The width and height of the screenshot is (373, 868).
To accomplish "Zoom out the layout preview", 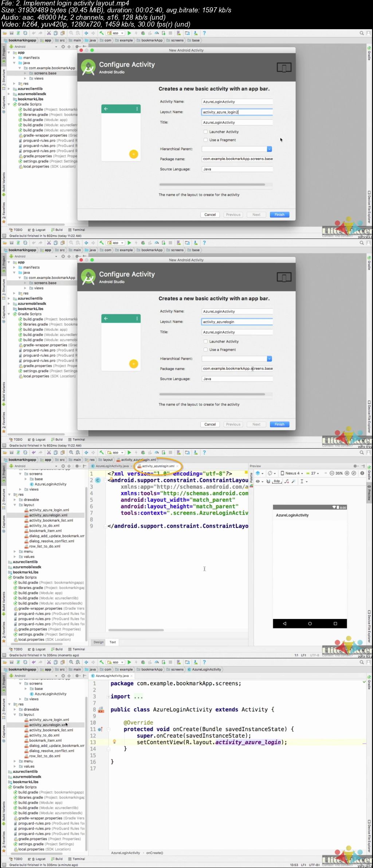I will click(332, 473).
